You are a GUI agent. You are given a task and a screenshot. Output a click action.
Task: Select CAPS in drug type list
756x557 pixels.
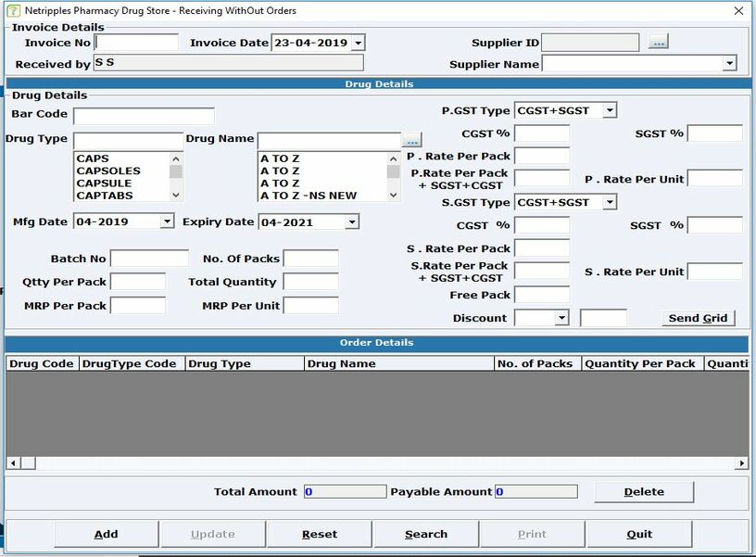click(122, 158)
